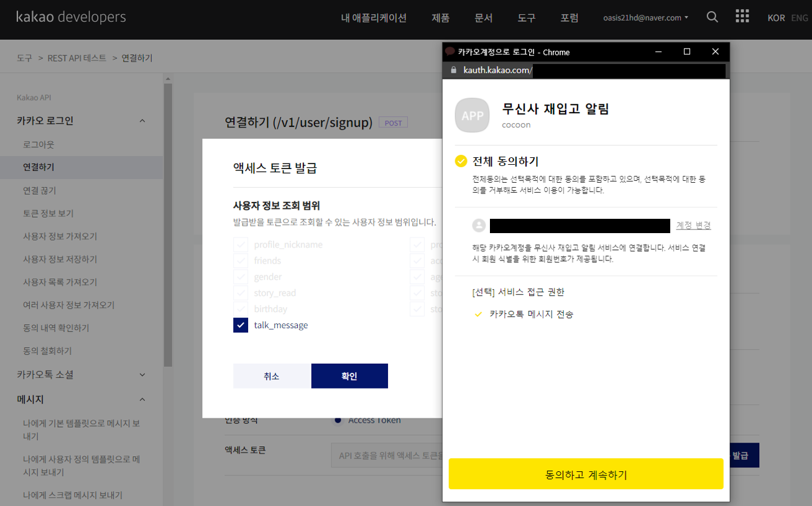The width and height of the screenshot is (812, 506).
Task: Click the KakaoTalk icon in popup title bar
Action: tap(450, 52)
